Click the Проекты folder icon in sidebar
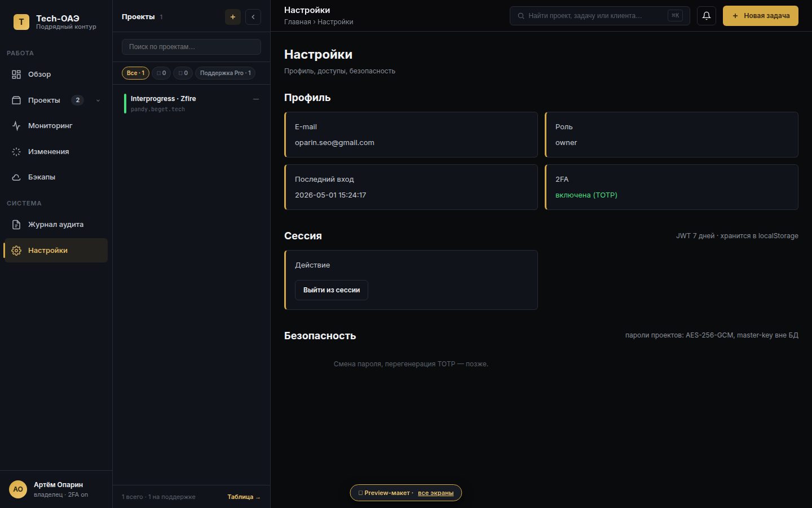This screenshot has height=508, width=812. tap(16, 100)
